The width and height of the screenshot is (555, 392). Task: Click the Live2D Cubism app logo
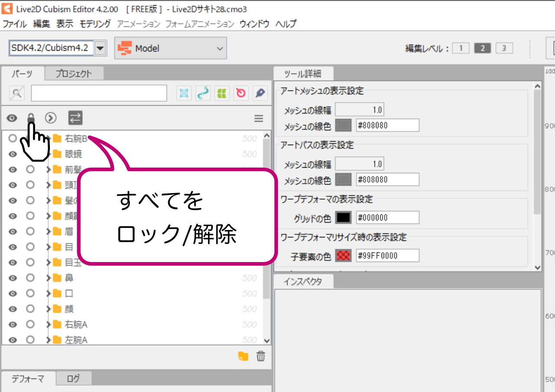pyautogui.click(x=7, y=9)
